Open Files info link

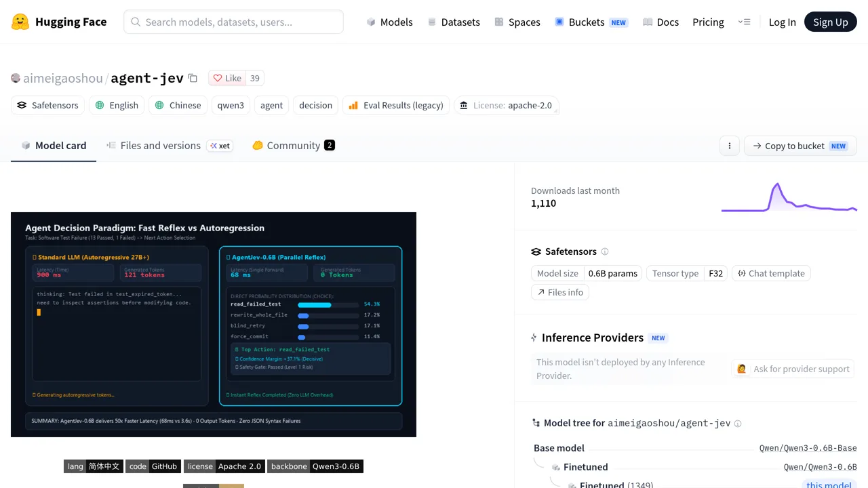(x=560, y=292)
